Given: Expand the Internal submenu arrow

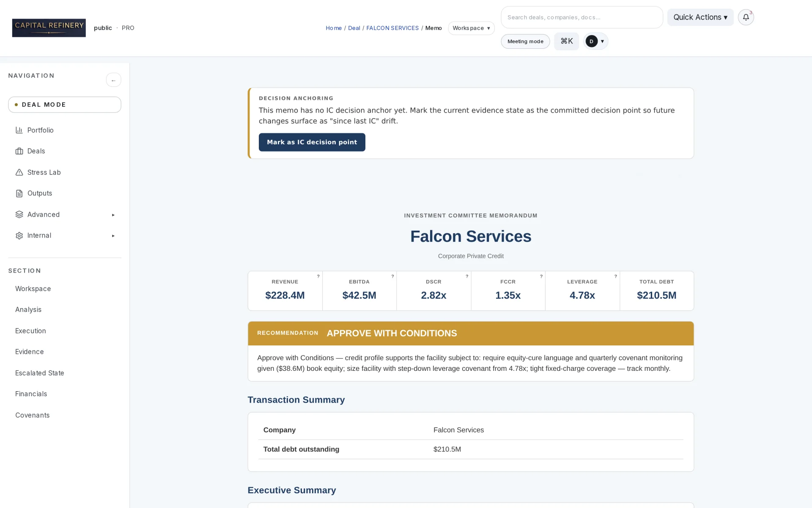Looking at the screenshot, I should tap(113, 236).
